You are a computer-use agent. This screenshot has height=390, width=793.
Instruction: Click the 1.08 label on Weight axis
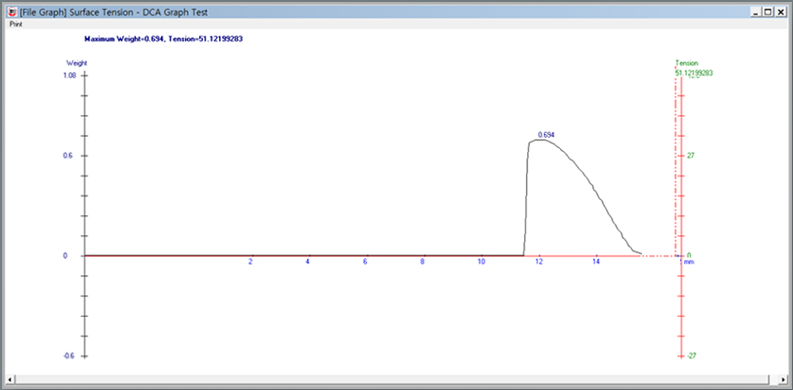70,75
